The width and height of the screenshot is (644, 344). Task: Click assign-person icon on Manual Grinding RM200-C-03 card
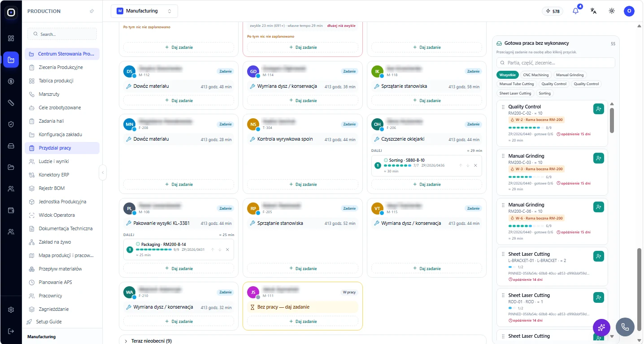tap(598, 158)
